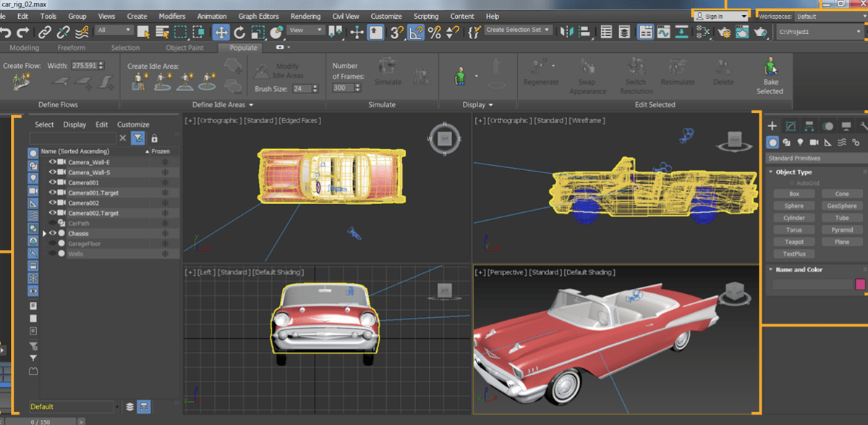Toggle visibility eye of Camera_Wall-S
868x425 pixels.
(53, 172)
